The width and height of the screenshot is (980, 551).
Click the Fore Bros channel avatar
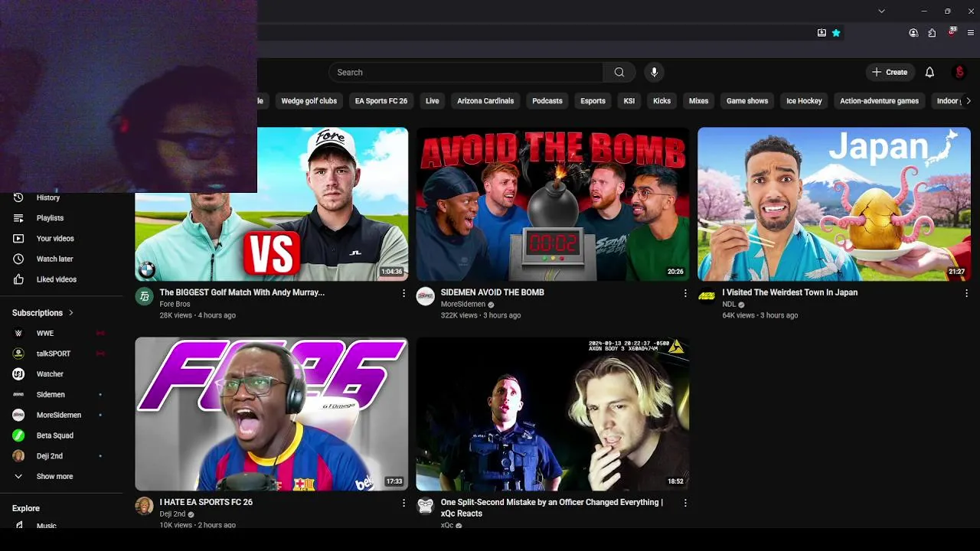[145, 296]
